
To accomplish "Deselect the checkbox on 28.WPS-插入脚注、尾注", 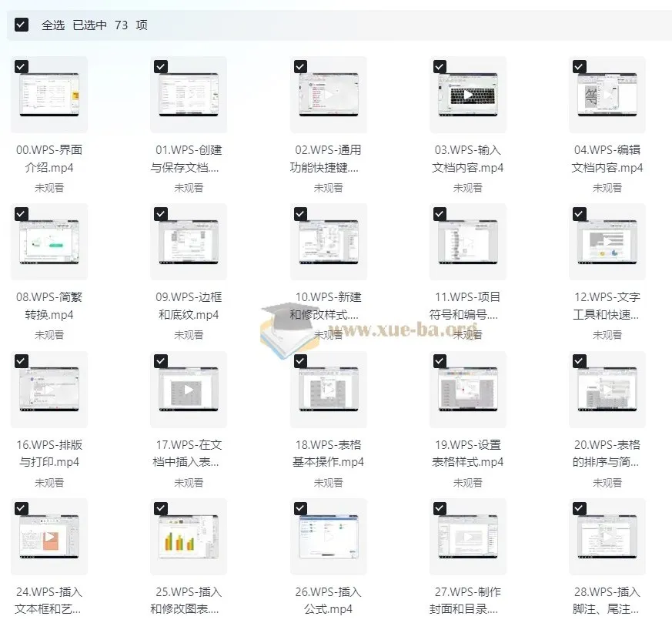I will (578, 507).
